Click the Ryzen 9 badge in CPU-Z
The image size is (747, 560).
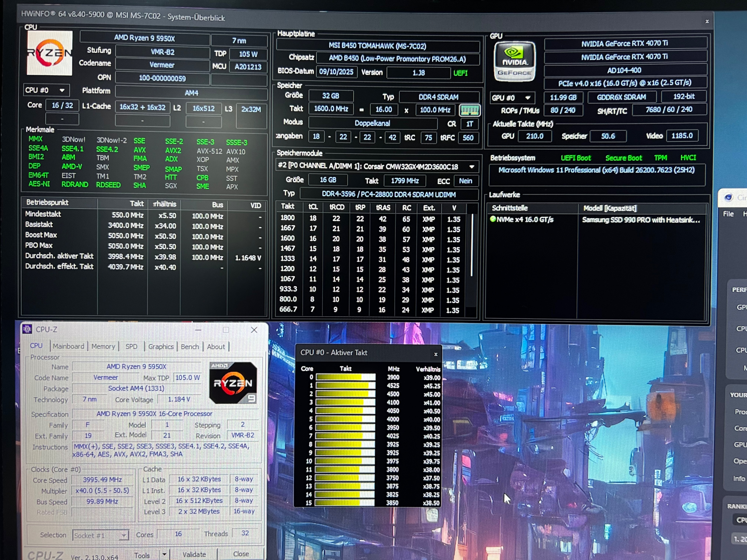(233, 383)
